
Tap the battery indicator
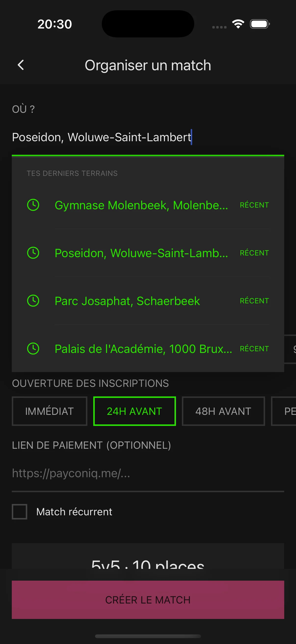pos(259,24)
